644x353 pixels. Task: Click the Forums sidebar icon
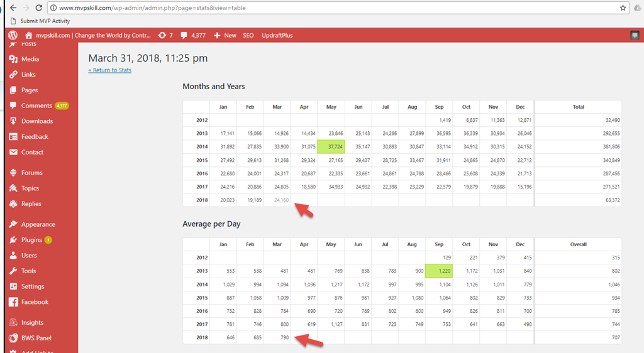pos(13,173)
